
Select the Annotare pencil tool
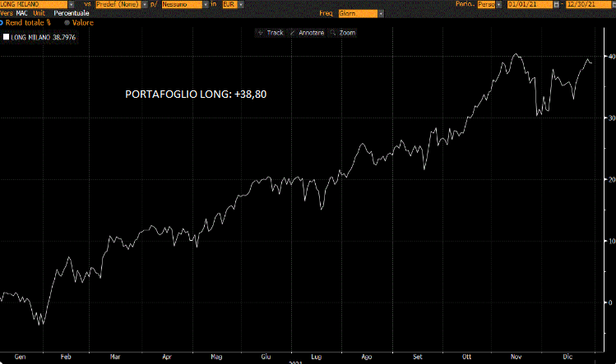click(x=308, y=33)
